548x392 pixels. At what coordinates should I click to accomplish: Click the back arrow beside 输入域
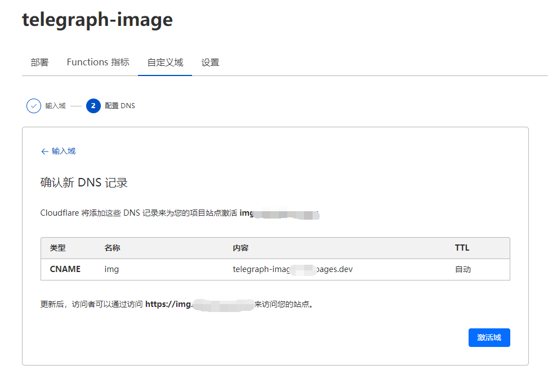pos(44,151)
